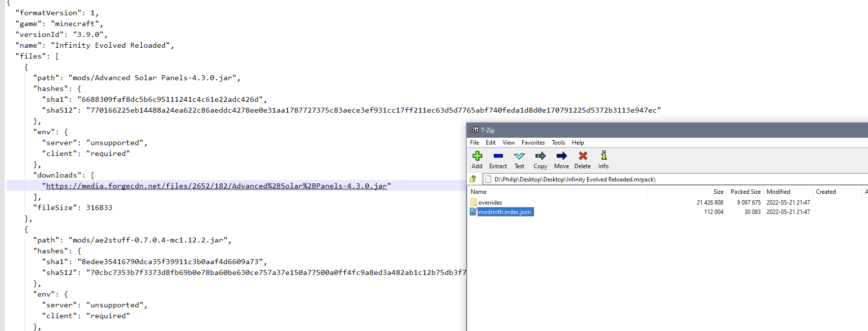Open the File menu in 7-Zip
Viewport: 868px width, 331px height.
pyautogui.click(x=475, y=143)
